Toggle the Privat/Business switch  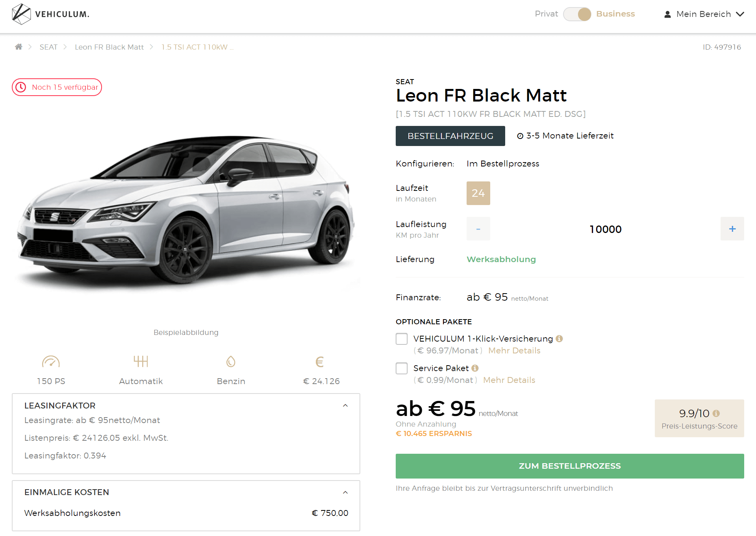pyautogui.click(x=577, y=14)
